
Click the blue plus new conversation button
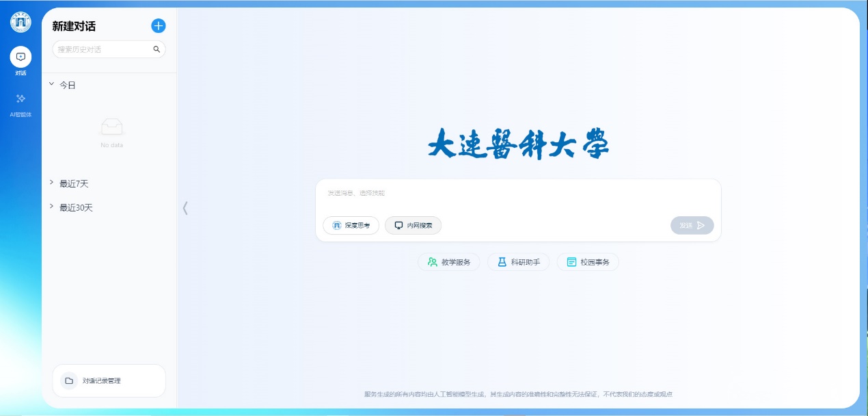click(158, 26)
